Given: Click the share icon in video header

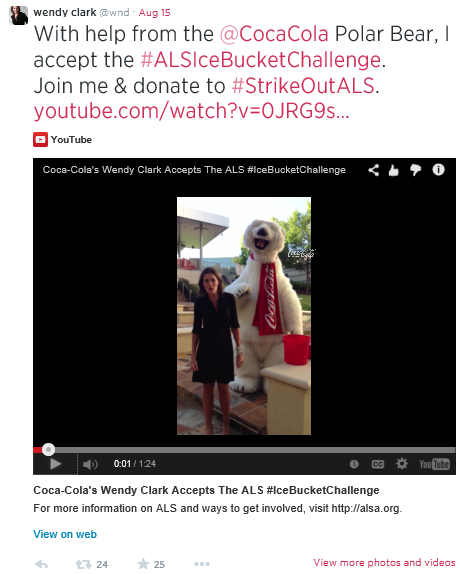Looking at the screenshot, I should [x=373, y=170].
